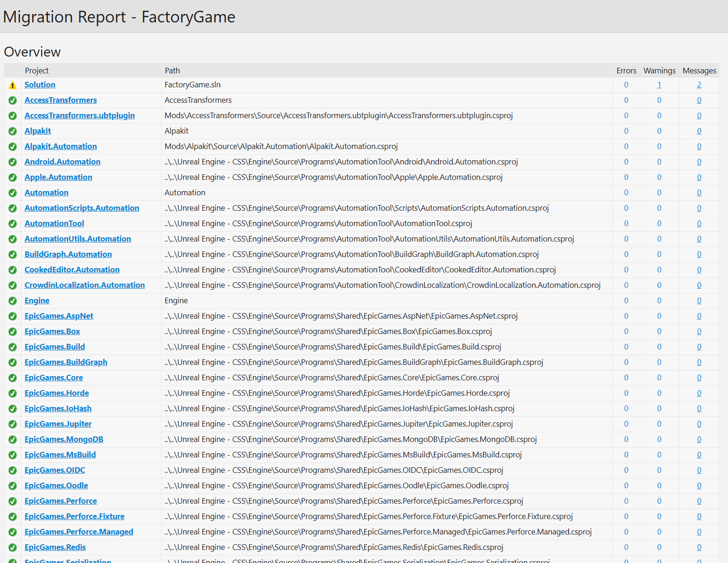Click the Overview heading
The height and width of the screenshot is (563, 728).
[32, 52]
